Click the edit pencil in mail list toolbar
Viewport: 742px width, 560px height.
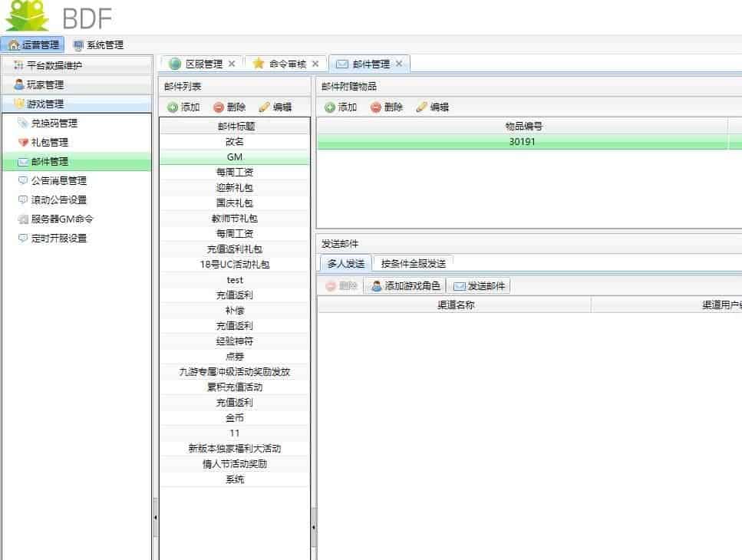tap(265, 107)
